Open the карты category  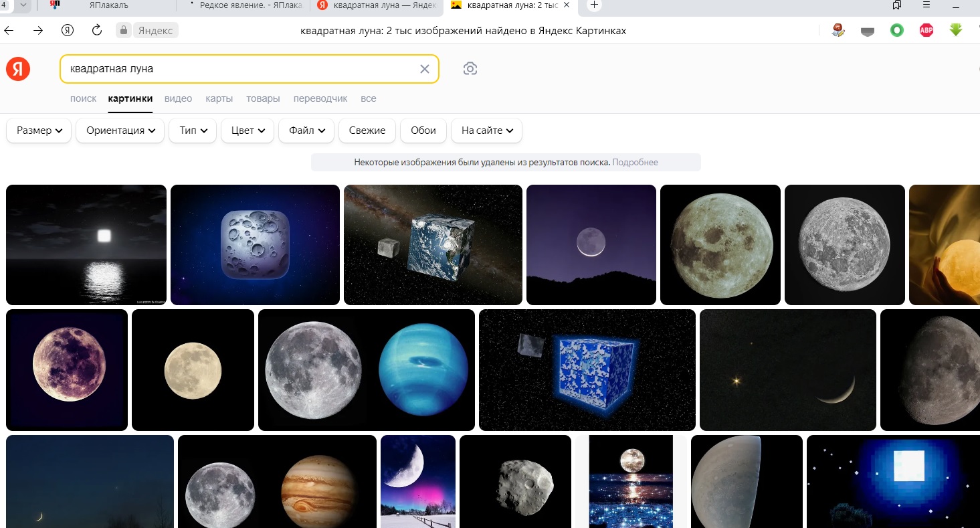[x=219, y=98]
